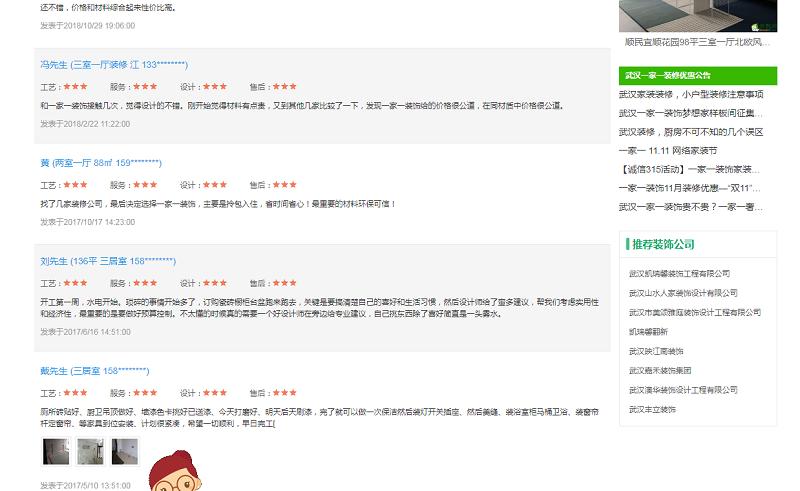Open third photo thumbnail in 戴先生 review
800x491 pixels.
(x=125, y=452)
